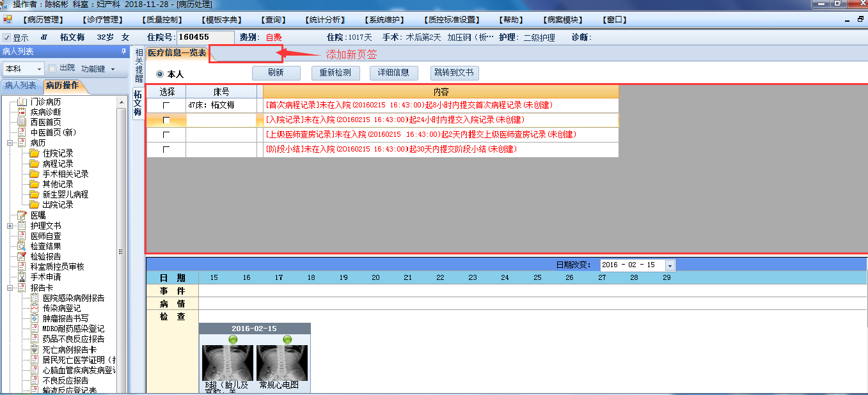Viewport: 868px width, 395px height.
Task: Check the box for 入院记录 row
Action: click(x=166, y=120)
